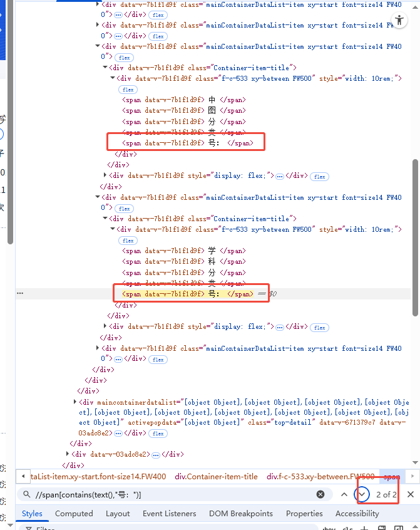The height and width of the screenshot is (530, 420).
Task: Switch to the Computed tab
Action: click(x=74, y=514)
